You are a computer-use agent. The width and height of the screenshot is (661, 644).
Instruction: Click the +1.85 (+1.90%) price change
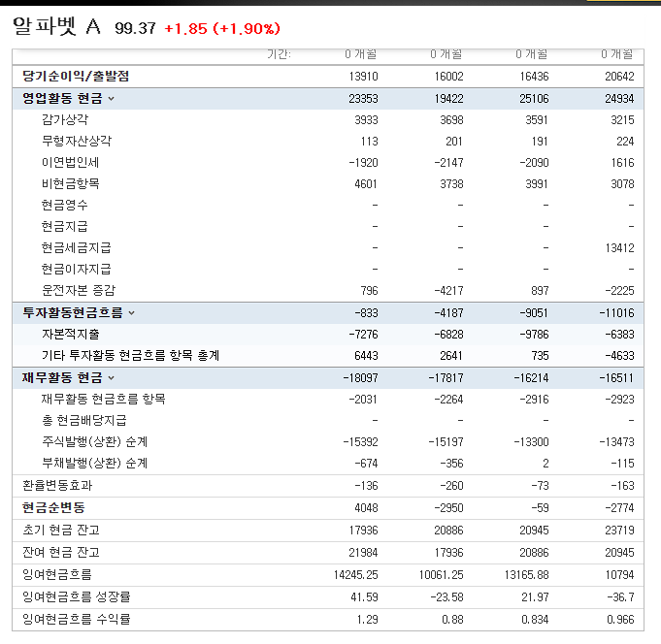[x=222, y=29]
